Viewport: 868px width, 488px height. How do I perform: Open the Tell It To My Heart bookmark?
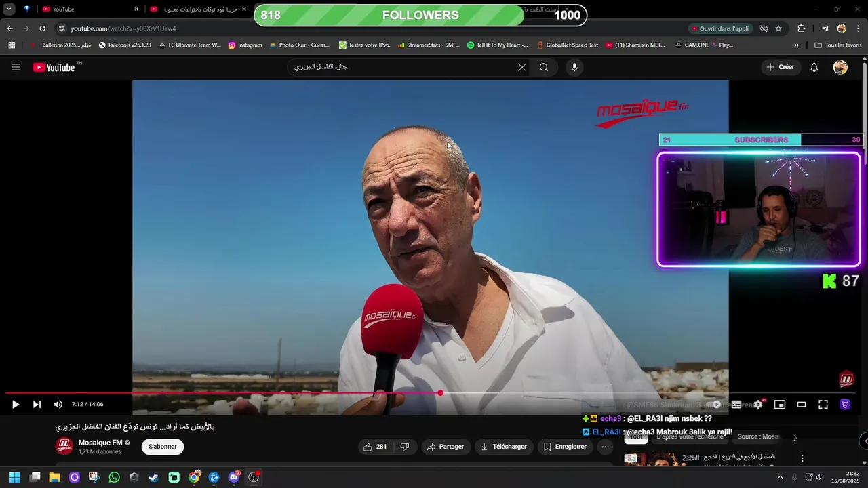(x=497, y=45)
